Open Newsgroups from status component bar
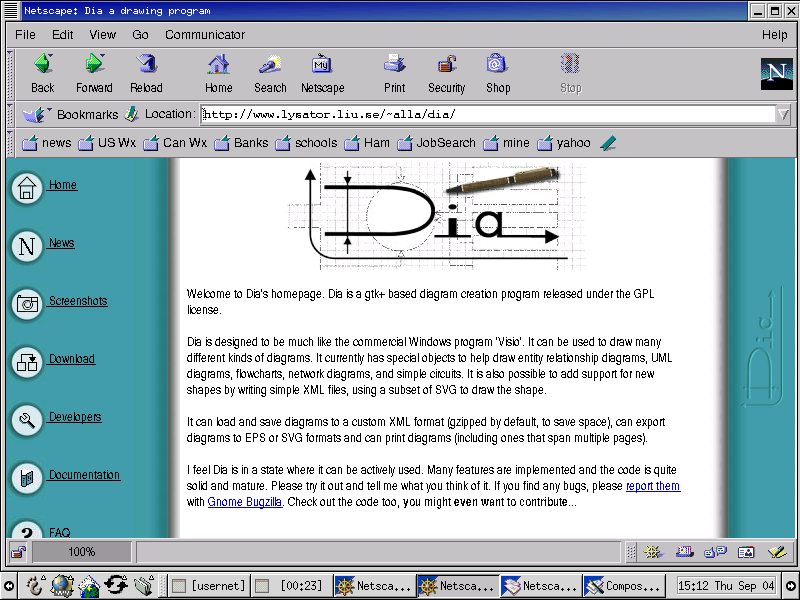800x600 pixels. click(715, 552)
